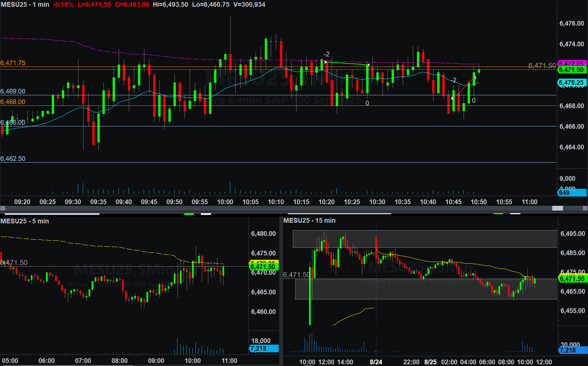This screenshot has width=588, height=366.
Task: Click the blue 649 volume tag
Action: [571, 193]
